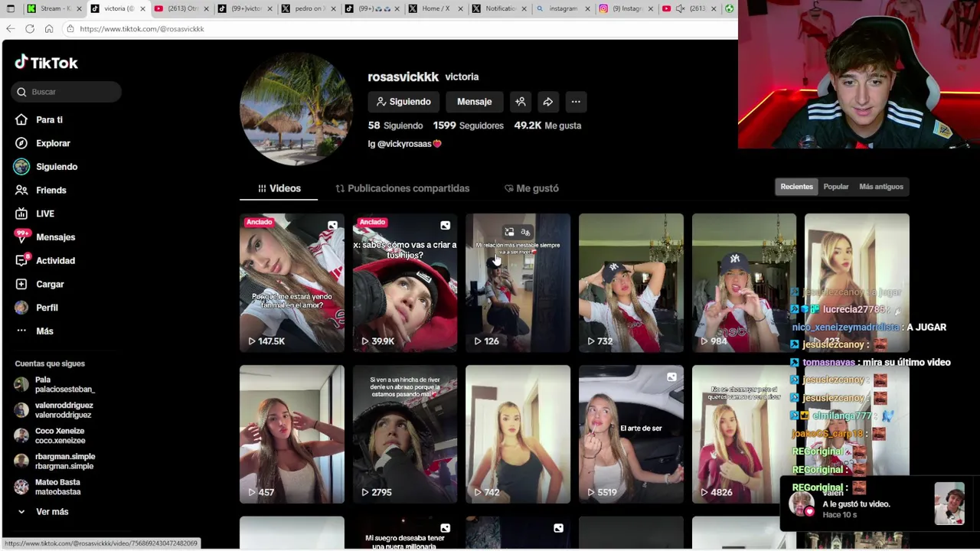Open the 58 Siguiendo count

(x=395, y=126)
